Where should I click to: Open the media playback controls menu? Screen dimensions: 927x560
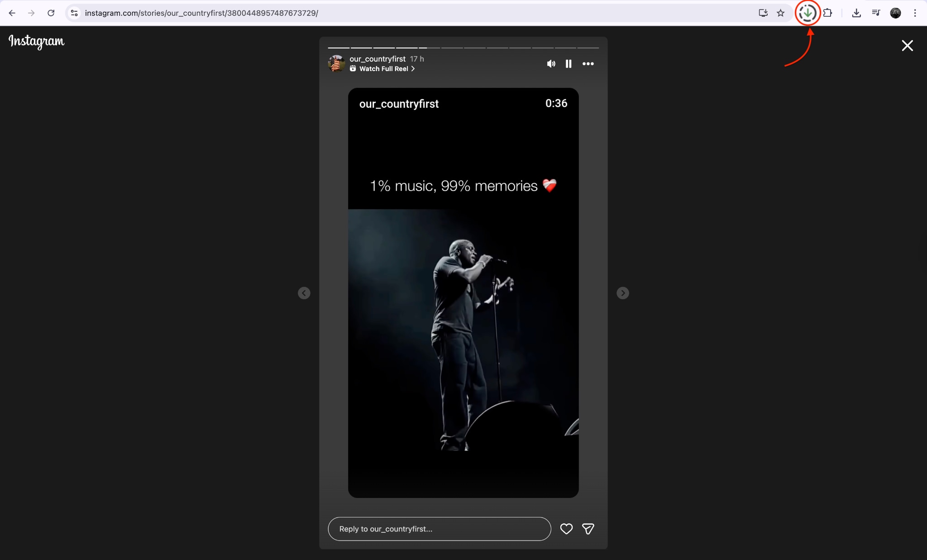(x=875, y=13)
